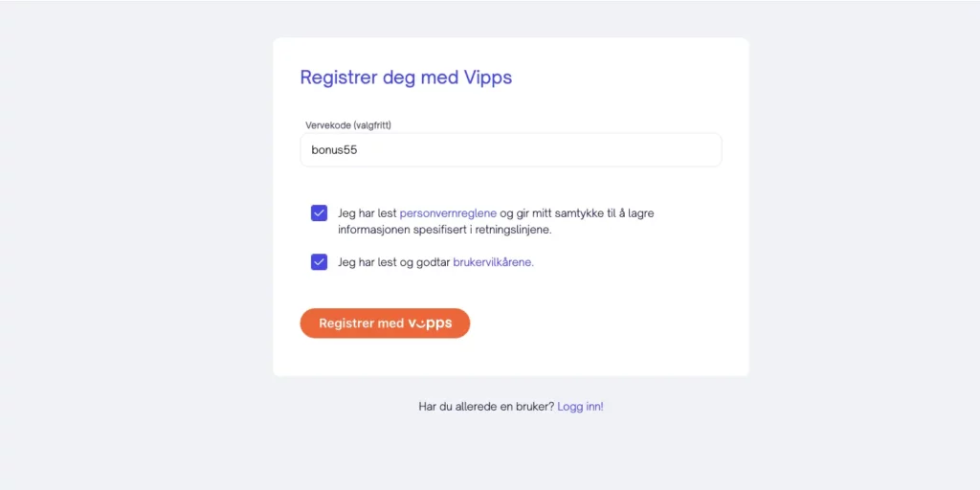This screenshot has height=490, width=980.
Task: Toggle consent via 'Jeg har lest og godtar' label
Action: [x=393, y=262]
